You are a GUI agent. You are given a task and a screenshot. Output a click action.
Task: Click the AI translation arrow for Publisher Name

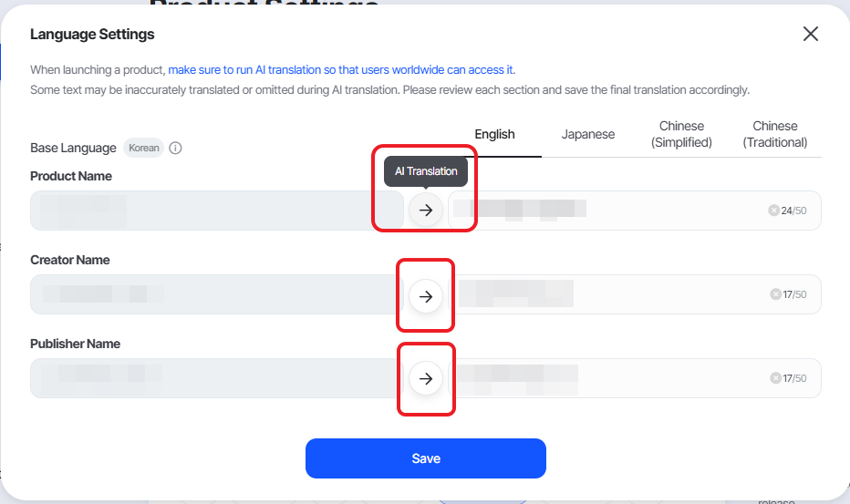click(x=426, y=378)
